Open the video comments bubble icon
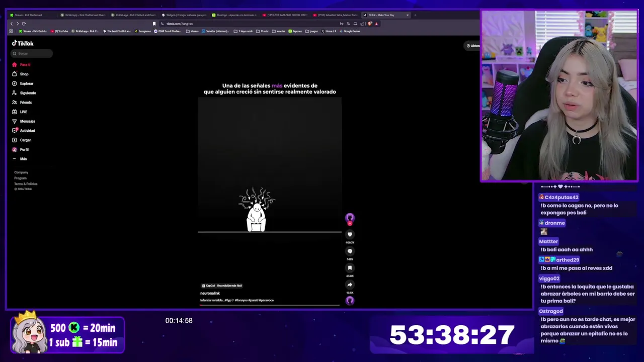644x362 pixels. [x=350, y=251]
